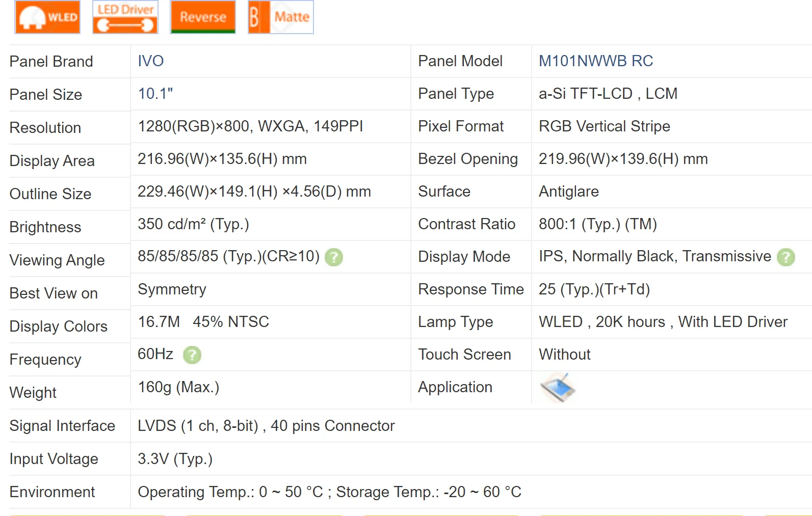This screenshot has height=516, width=812.
Task: Select the Outline Size dimensions value
Action: click(254, 192)
